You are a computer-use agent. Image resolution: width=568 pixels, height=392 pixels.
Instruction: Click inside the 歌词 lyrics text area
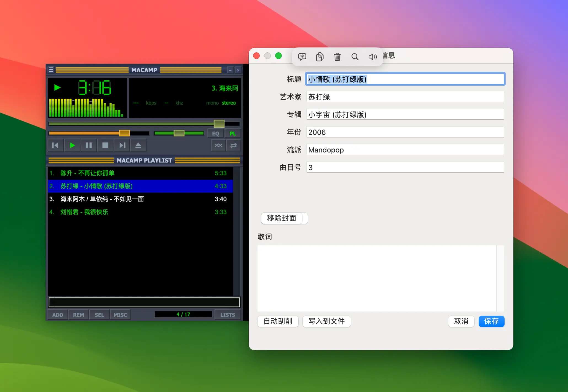(x=377, y=278)
